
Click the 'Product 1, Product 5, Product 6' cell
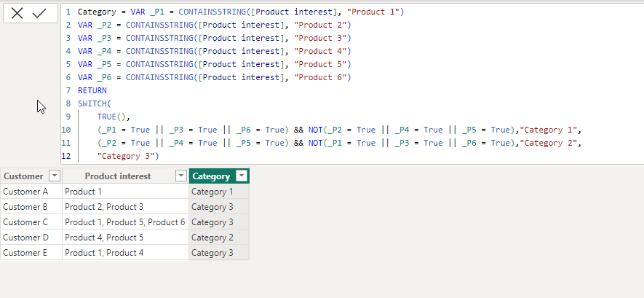[125, 222]
